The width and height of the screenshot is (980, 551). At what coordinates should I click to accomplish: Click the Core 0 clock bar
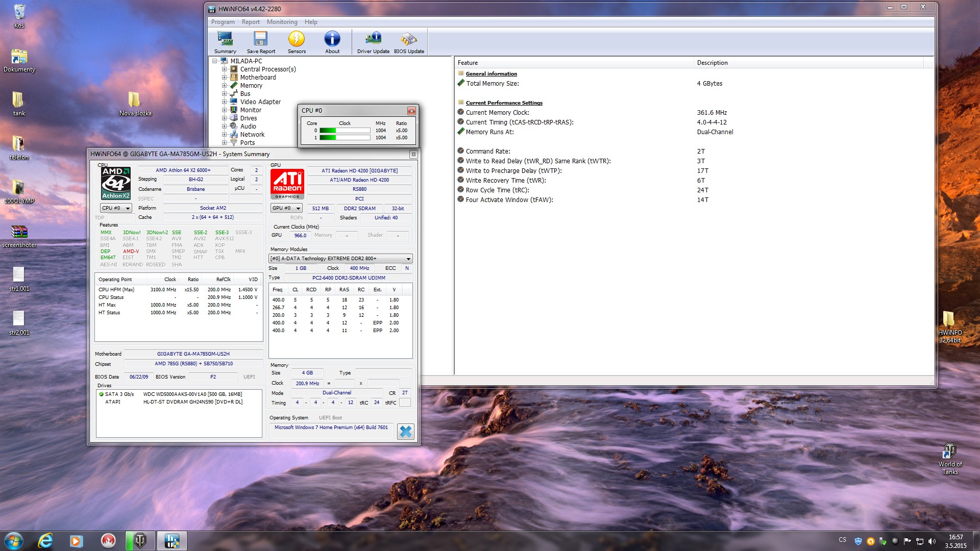tap(345, 131)
